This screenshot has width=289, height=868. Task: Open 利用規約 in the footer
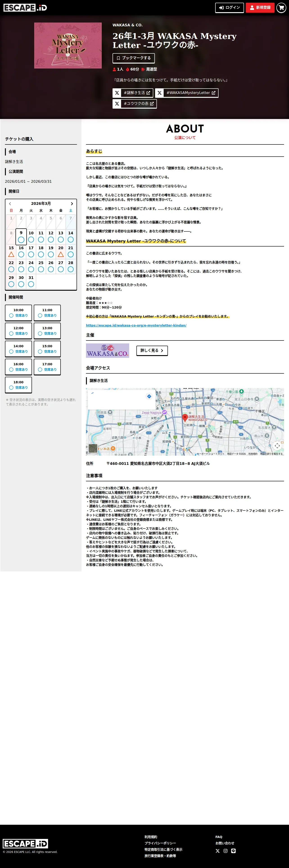tap(151, 837)
